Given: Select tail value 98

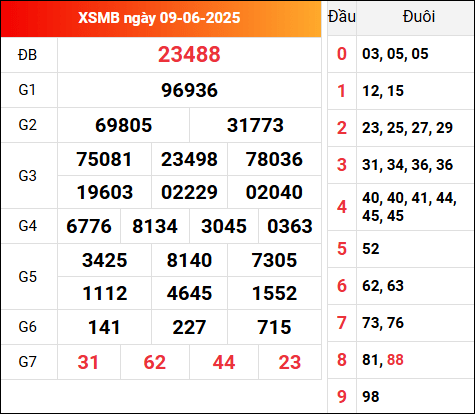Looking at the screenshot, I should click(371, 397).
